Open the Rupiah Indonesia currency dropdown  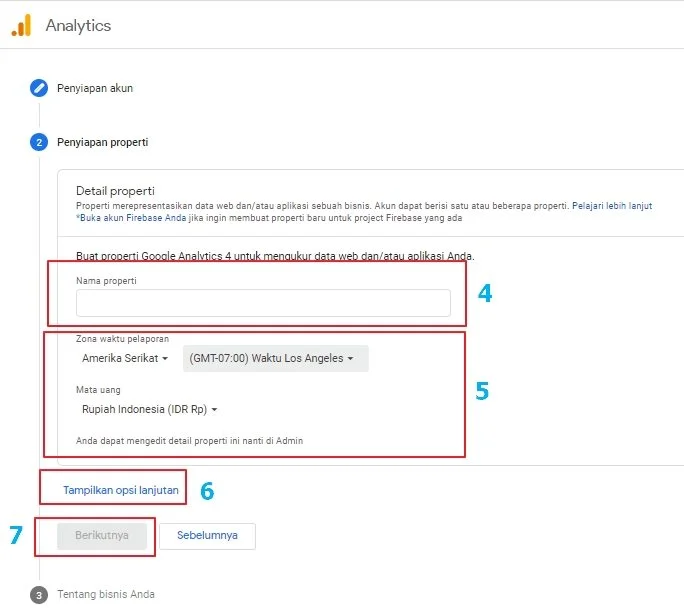pyautogui.click(x=149, y=409)
